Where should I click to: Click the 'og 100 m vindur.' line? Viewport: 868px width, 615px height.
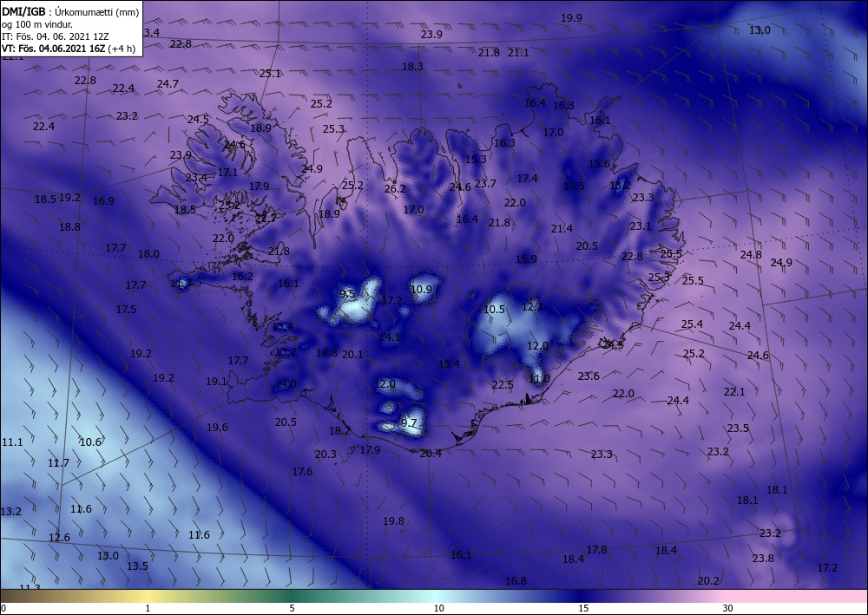tap(37, 24)
